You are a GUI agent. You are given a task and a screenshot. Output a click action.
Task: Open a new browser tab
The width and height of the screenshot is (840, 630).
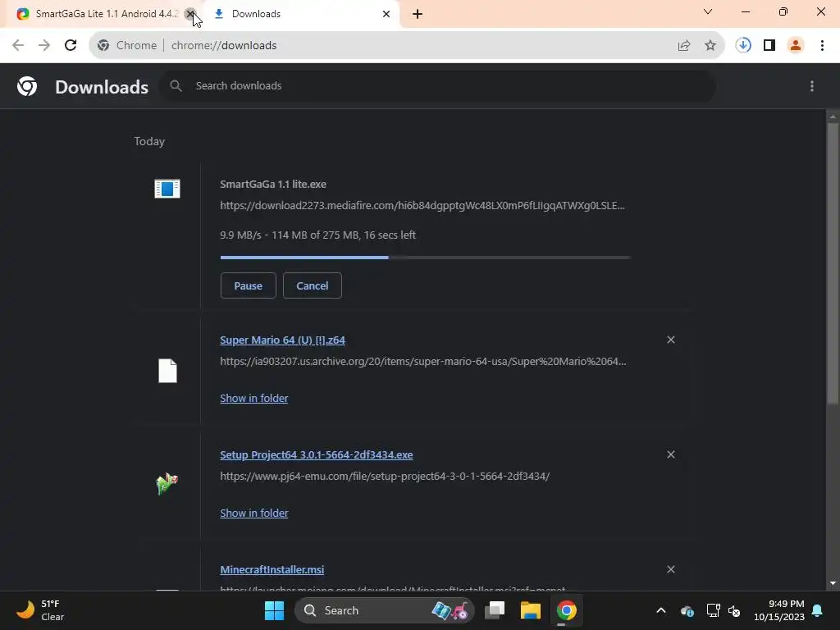[418, 14]
